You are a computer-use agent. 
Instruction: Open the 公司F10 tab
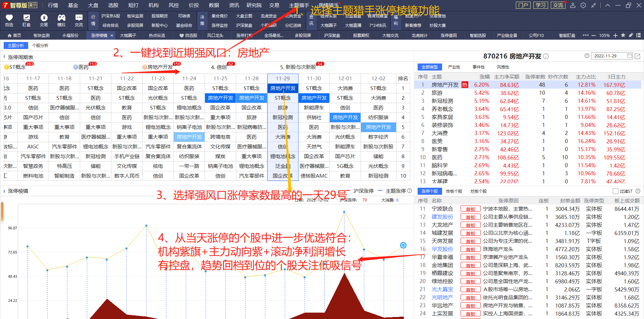pyautogui.click(x=536, y=35)
